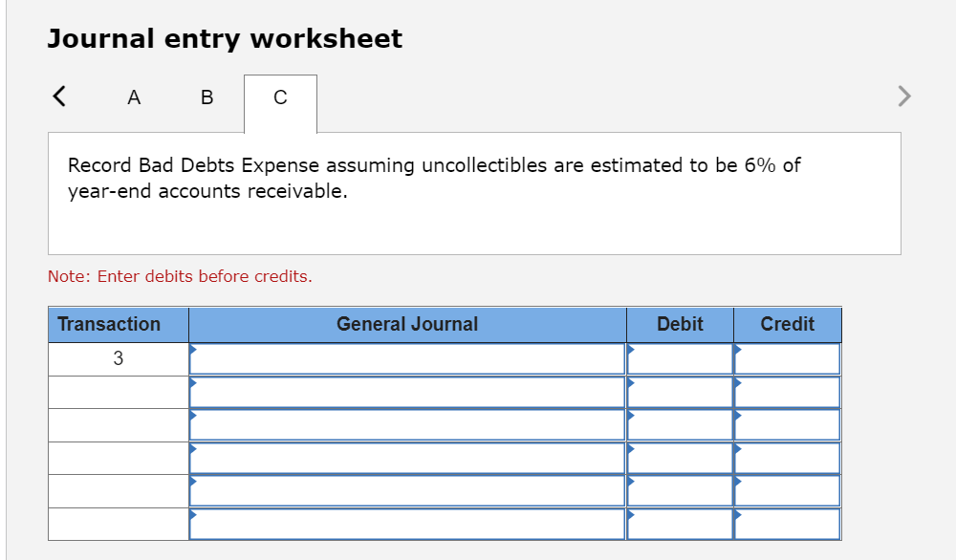Click Debit field in second row

680,393
